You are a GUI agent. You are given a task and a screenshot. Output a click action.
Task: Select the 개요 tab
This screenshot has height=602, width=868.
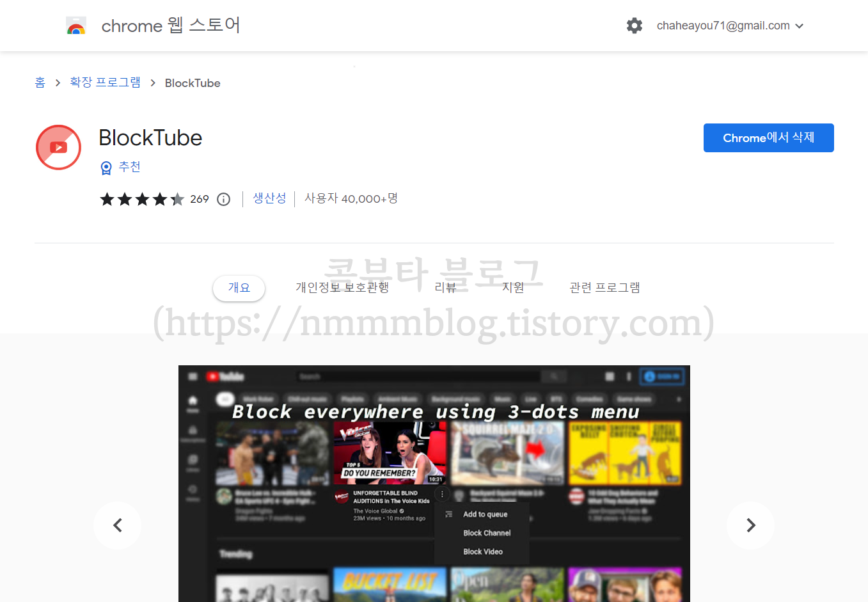[239, 288]
